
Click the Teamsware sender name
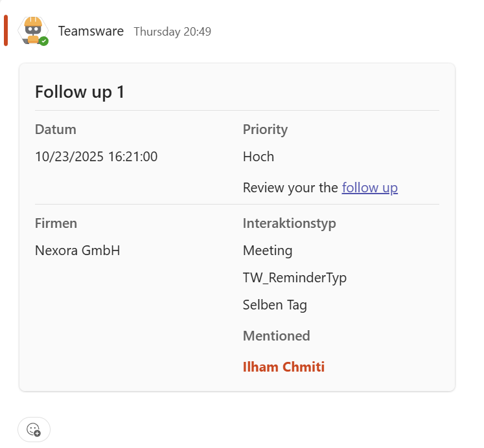tap(91, 31)
